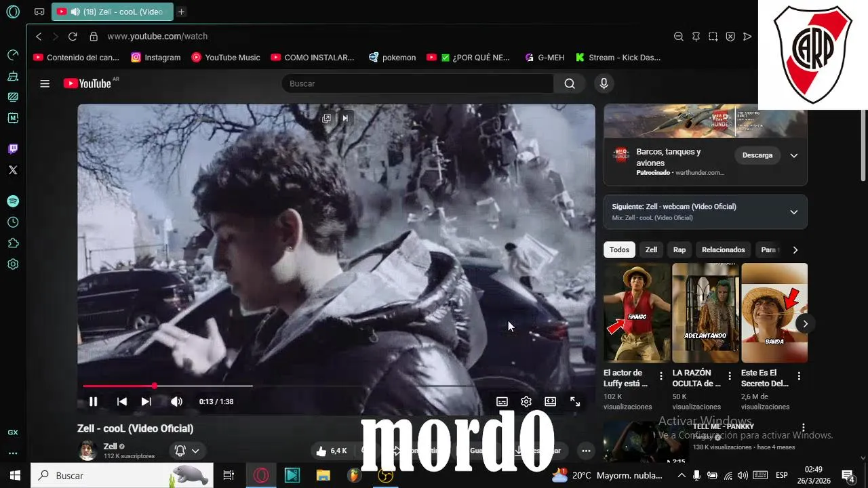868x488 pixels.
Task: Open Spotify player in sidebar
Action: pyautogui.click(x=13, y=201)
